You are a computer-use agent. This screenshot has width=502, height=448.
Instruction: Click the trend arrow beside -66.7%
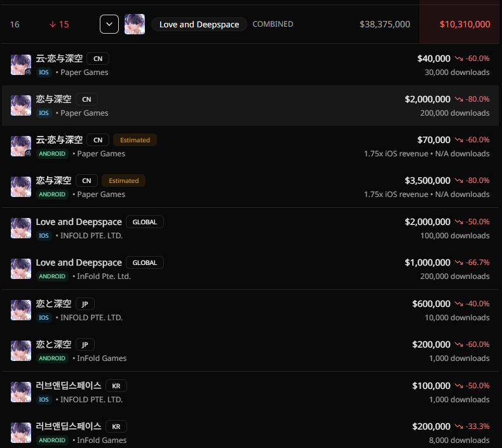pos(459,262)
